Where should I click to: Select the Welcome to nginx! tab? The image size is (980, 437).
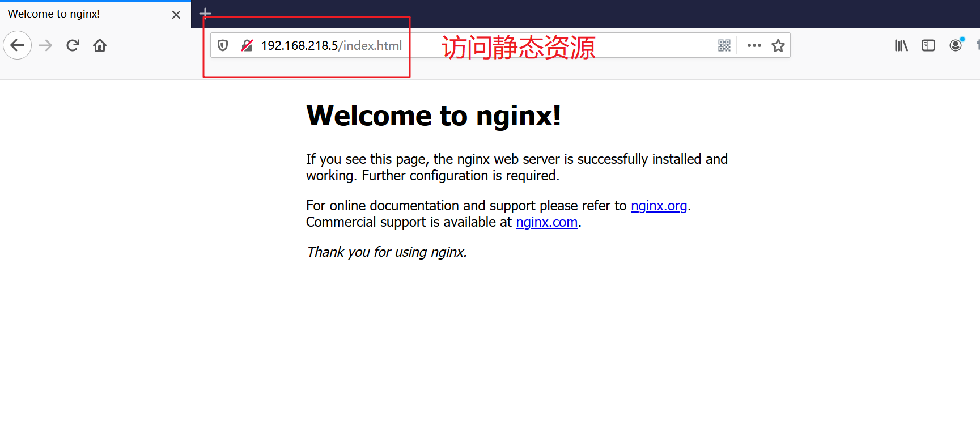click(95, 14)
